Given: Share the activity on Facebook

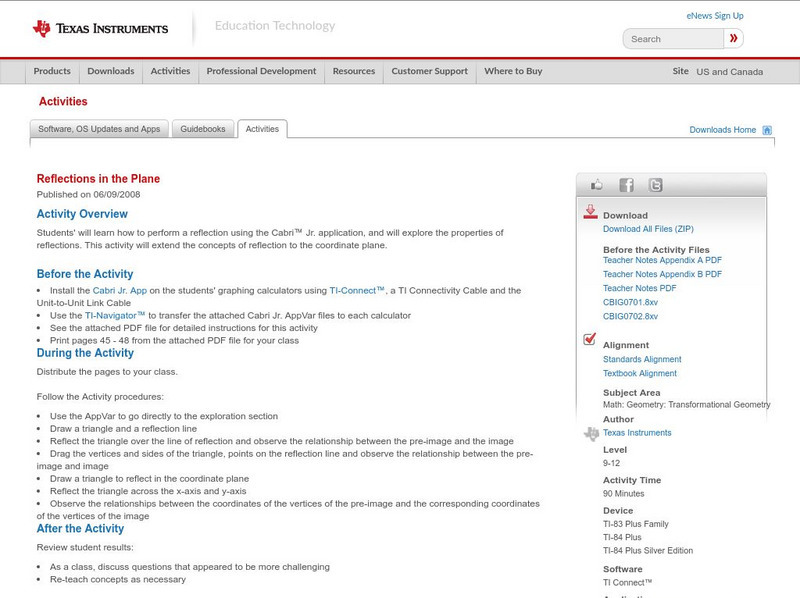Looking at the screenshot, I should coord(626,185).
